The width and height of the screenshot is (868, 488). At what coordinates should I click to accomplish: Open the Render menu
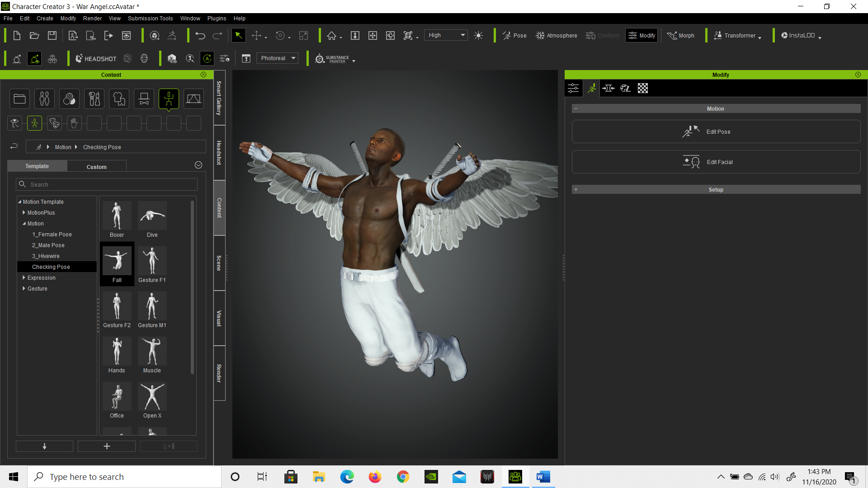pos(92,19)
